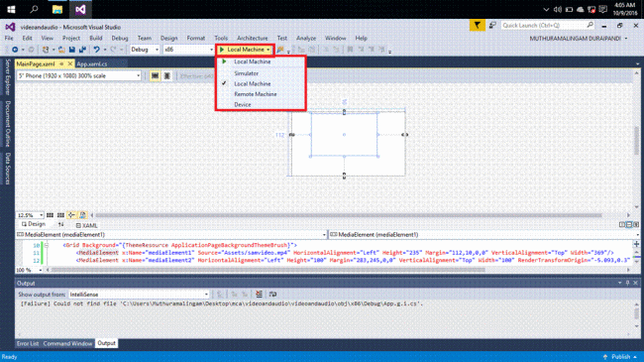Open the Analyze menu
The height and width of the screenshot is (362, 644).
point(306,38)
